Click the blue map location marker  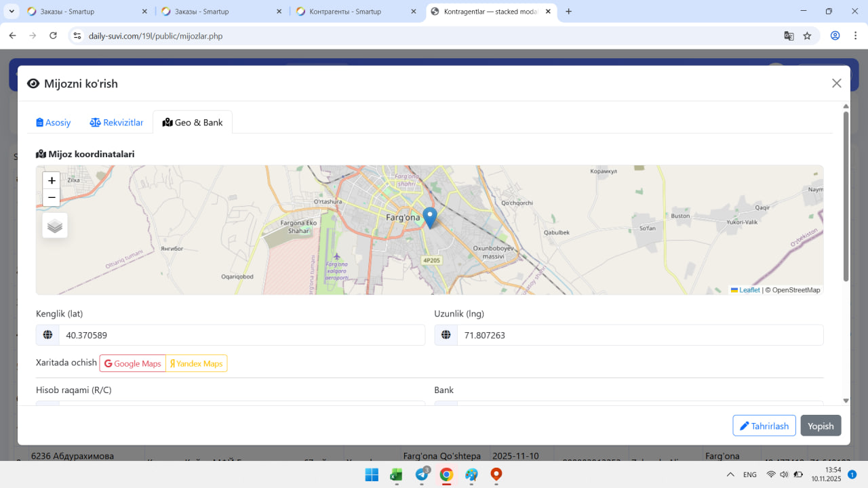[429, 217]
